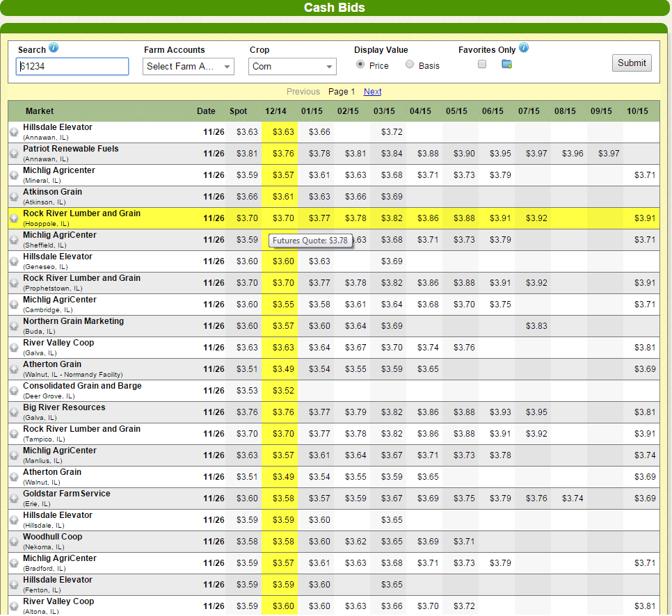Expand Goldstar FarmService Erie row icon

point(14,499)
